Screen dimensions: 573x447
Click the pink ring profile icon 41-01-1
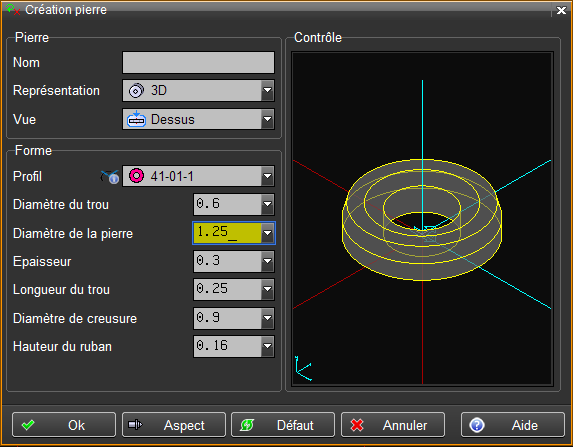pos(136,176)
